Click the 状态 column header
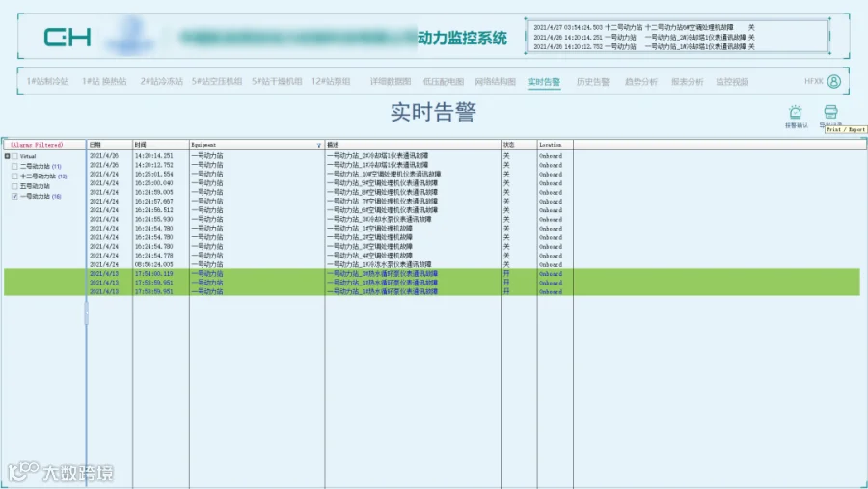The height and width of the screenshot is (489, 868). (519, 145)
